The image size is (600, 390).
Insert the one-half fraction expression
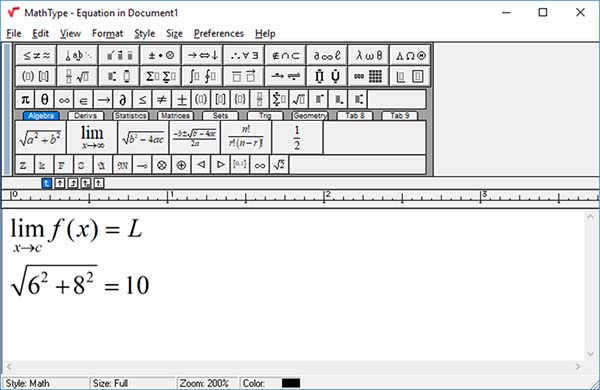pyautogui.click(x=297, y=138)
